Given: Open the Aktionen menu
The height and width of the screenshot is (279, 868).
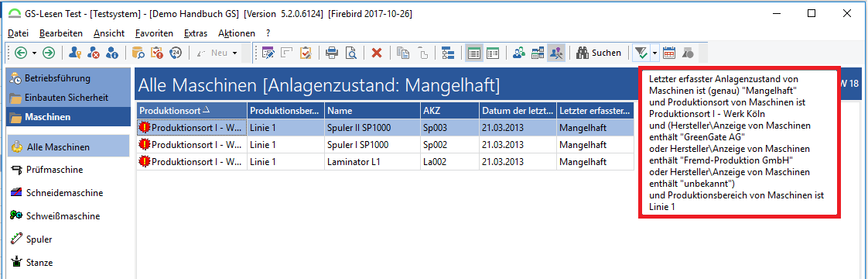Looking at the screenshot, I should [237, 33].
